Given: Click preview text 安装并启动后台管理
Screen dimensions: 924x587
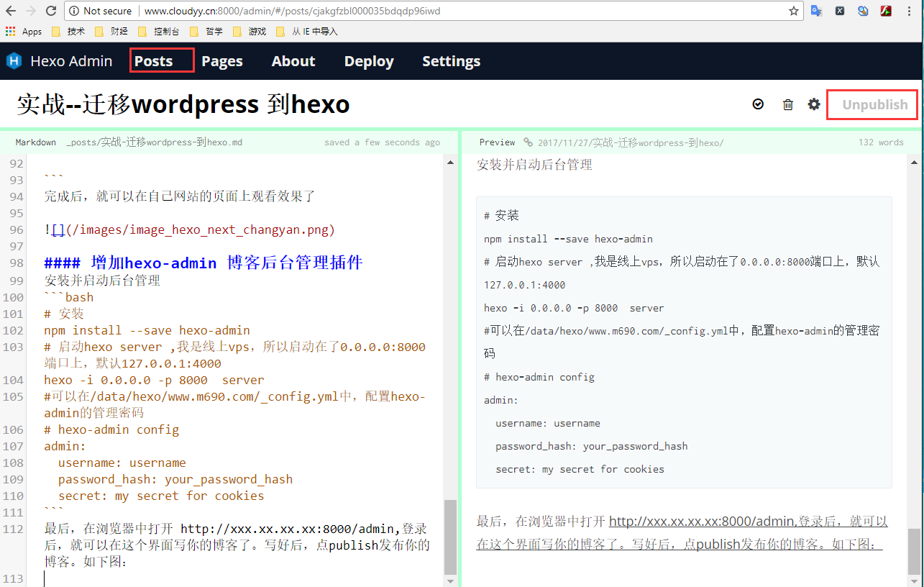Looking at the screenshot, I should pyautogui.click(x=534, y=165).
